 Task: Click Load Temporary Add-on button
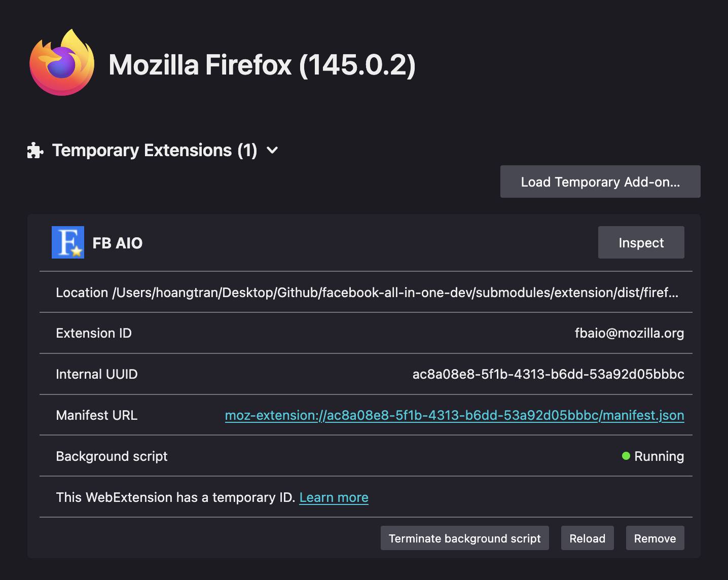(x=600, y=182)
